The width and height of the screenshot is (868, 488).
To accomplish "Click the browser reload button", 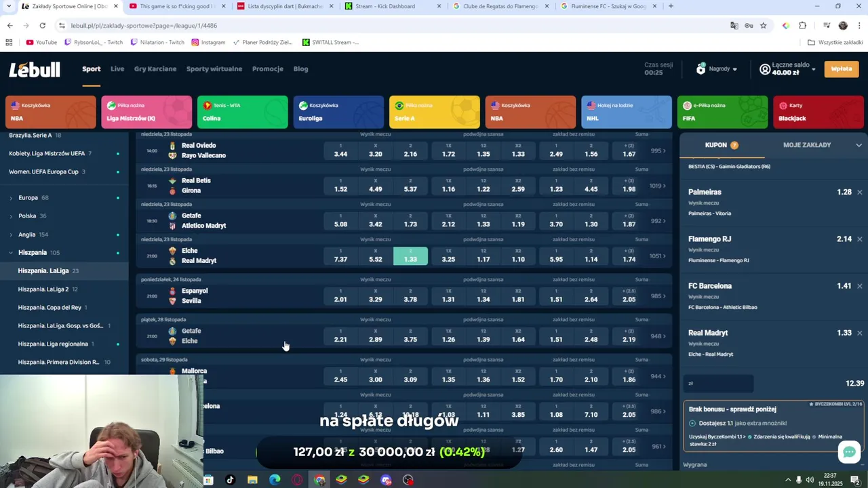I will [x=42, y=26].
